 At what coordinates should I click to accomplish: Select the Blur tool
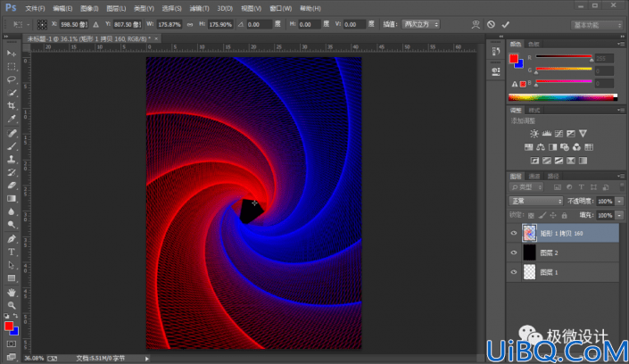12,211
